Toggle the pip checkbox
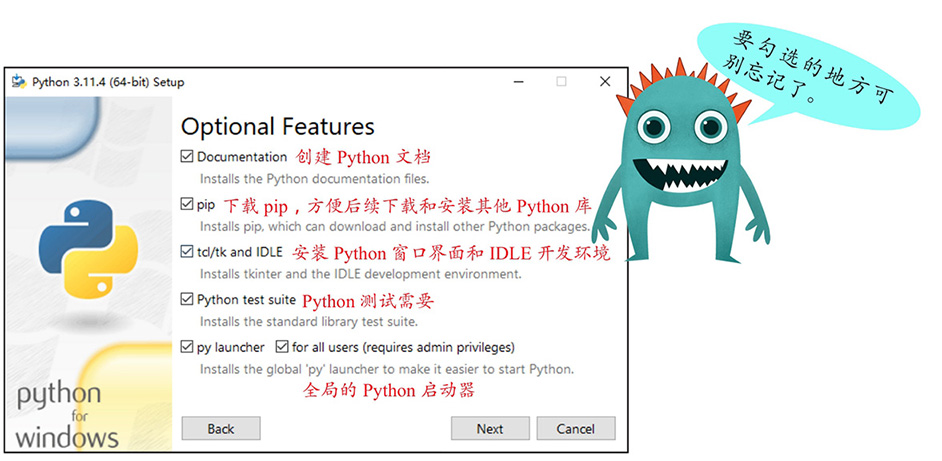This screenshot has width=942, height=461. coord(187,204)
